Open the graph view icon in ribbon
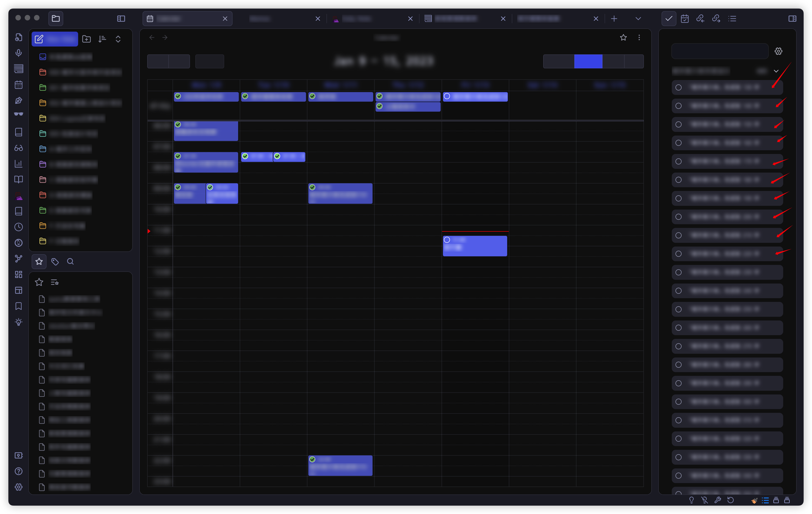The image size is (812, 514). point(19,259)
